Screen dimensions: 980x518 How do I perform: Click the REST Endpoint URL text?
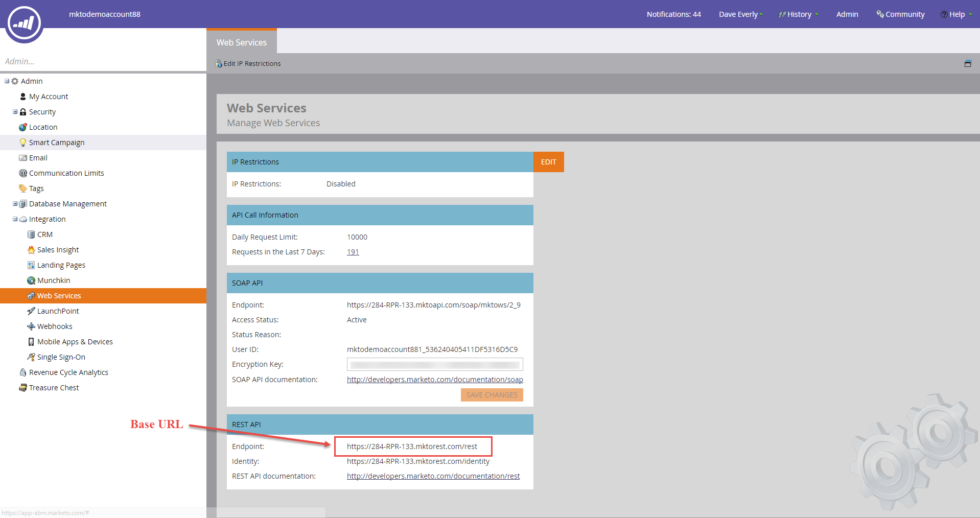click(412, 446)
